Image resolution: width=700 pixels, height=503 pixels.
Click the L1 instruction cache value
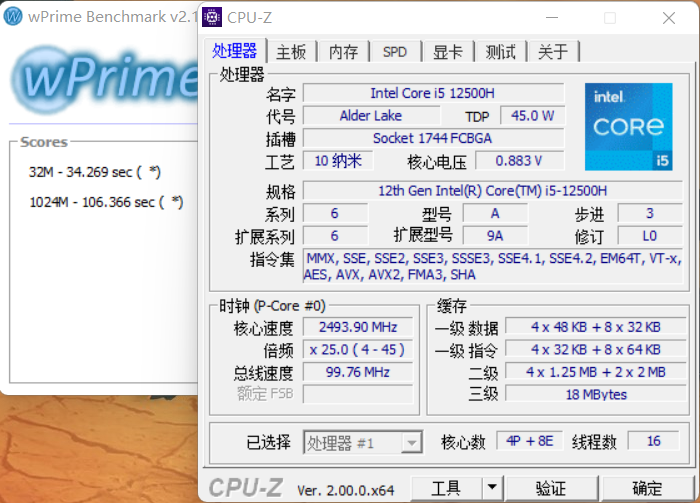click(596, 349)
